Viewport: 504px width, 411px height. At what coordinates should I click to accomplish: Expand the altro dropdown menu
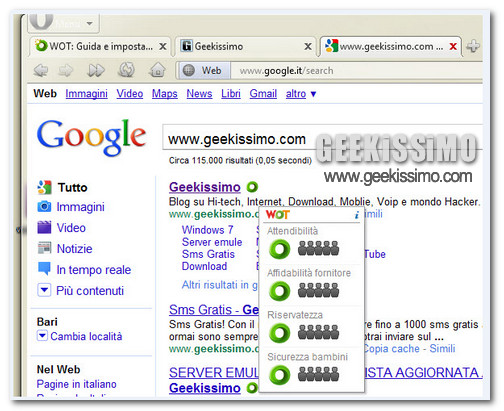pos(301,94)
